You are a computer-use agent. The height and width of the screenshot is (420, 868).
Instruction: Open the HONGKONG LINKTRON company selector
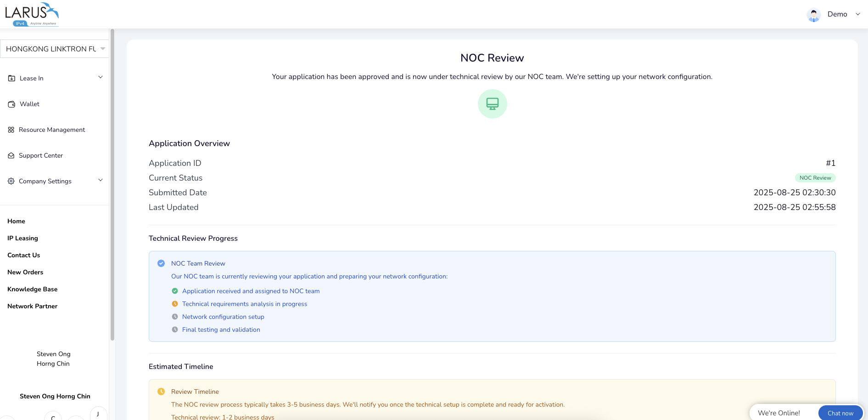point(55,49)
